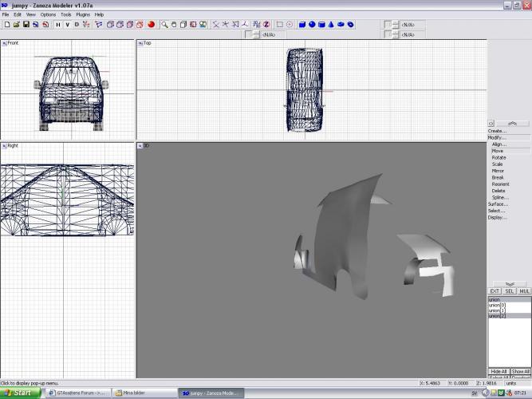The width and height of the screenshot is (532, 399).
Task: Click the New file icon in toolbar
Action: coord(6,25)
